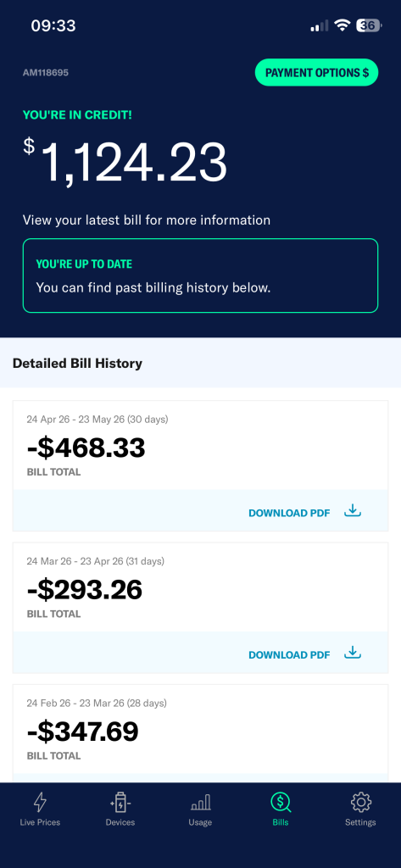Viewport: 401px width, 868px height.
Task: Download PDF for 24 Apr bill
Action: point(289,513)
